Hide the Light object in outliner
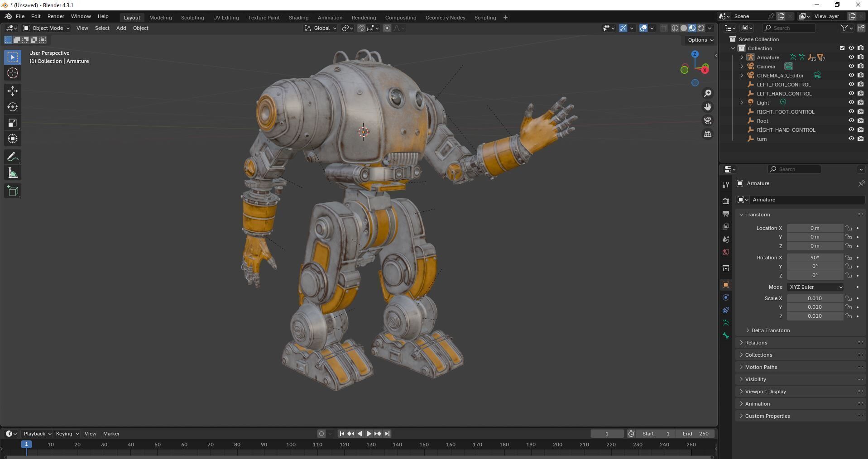Image resolution: width=868 pixels, height=459 pixels. click(x=851, y=103)
